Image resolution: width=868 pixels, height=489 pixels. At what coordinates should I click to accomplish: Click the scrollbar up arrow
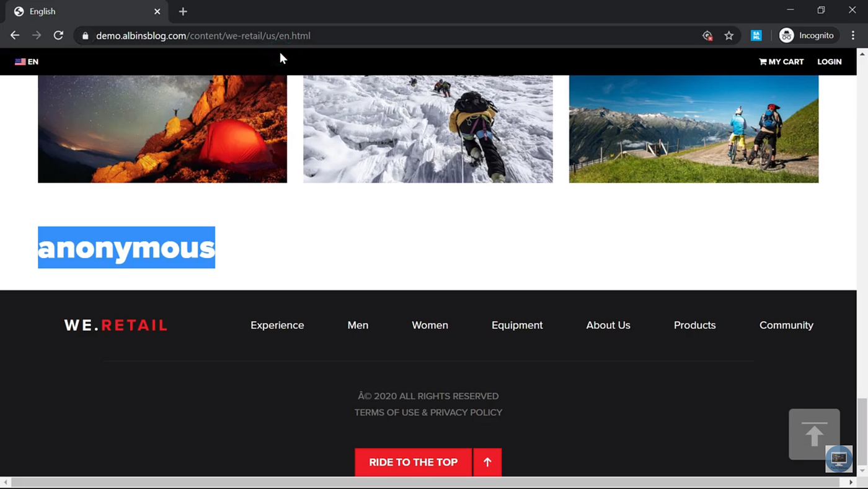(x=862, y=53)
